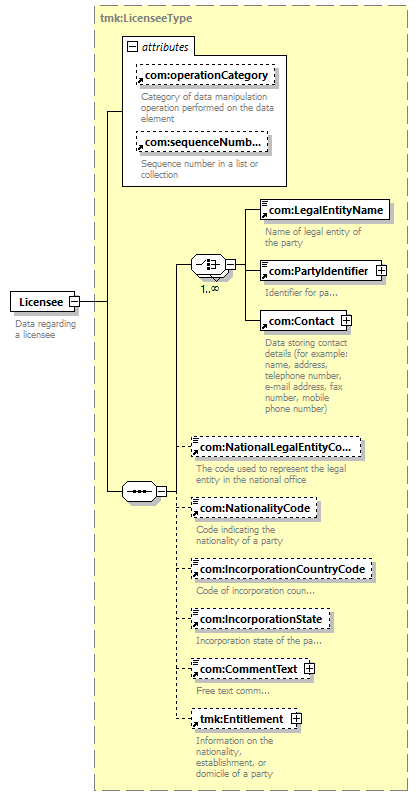Collapse the attributes box minus icon
The height and width of the screenshot is (796, 418).
132,47
